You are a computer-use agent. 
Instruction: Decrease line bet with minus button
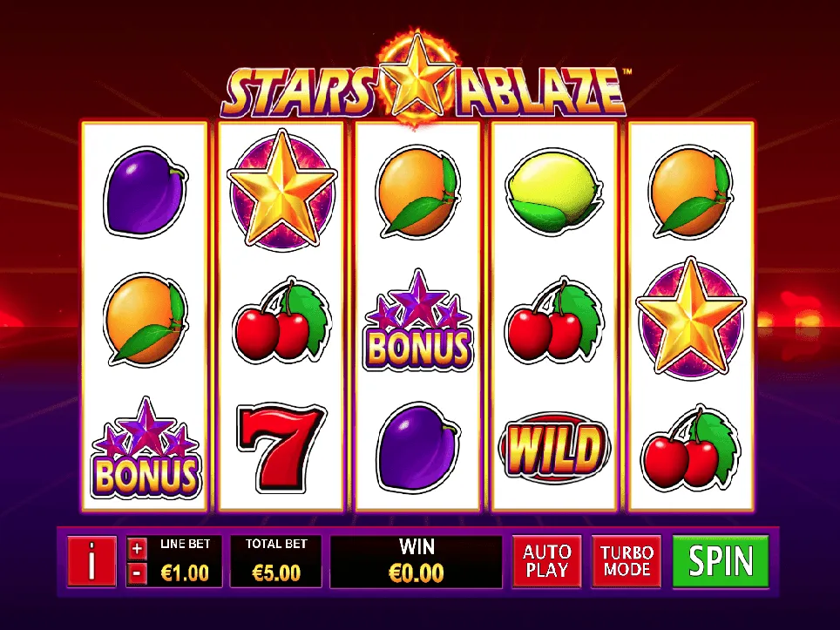click(x=137, y=573)
